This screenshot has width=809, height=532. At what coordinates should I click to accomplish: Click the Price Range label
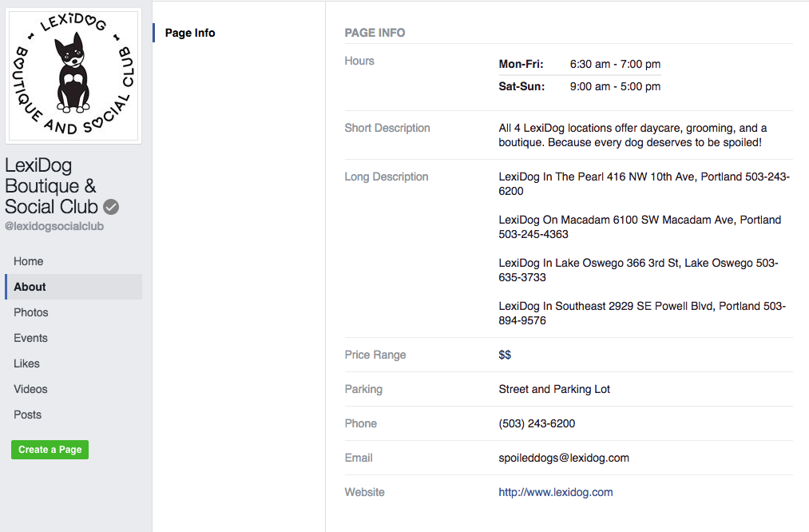[375, 355]
